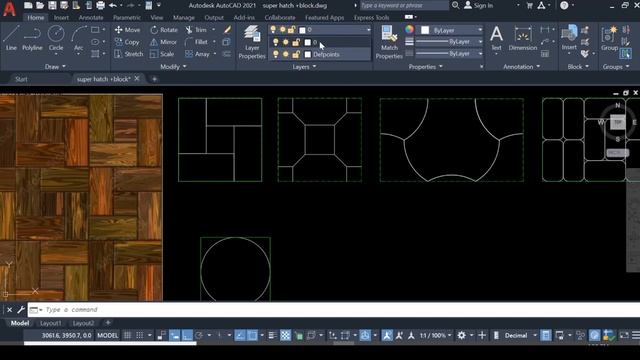Click the Scale tool
Viewport: 640px width, 360px height.
click(x=162, y=54)
